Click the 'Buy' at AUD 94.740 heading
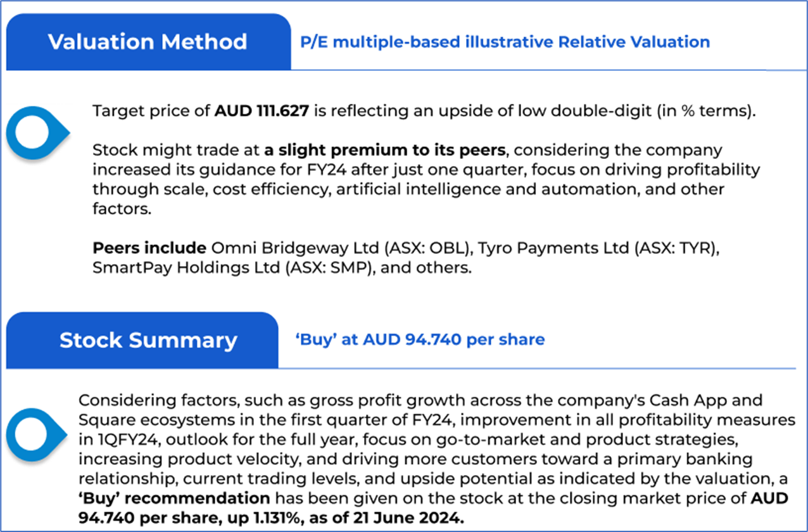The height and width of the screenshot is (532, 808). [420, 339]
